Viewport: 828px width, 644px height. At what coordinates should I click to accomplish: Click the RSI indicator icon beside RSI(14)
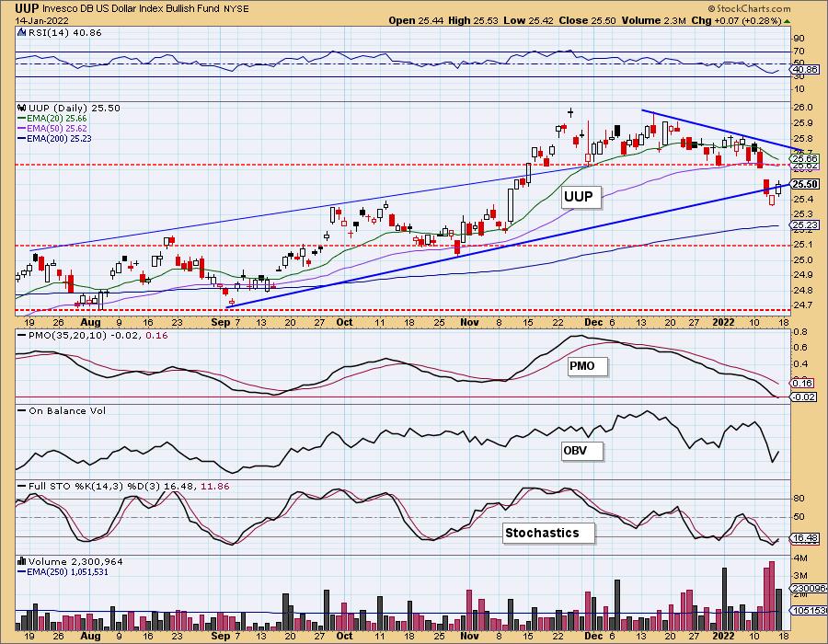point(22,32)
